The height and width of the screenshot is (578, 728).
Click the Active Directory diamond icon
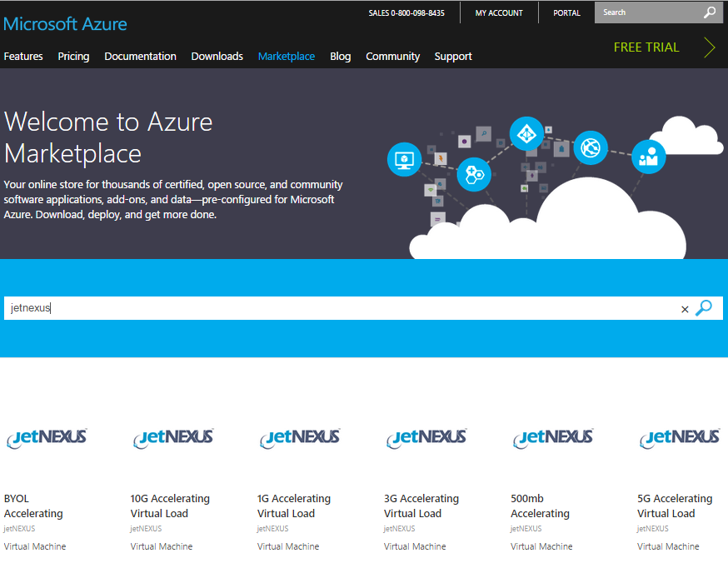(x=526, y=134)
